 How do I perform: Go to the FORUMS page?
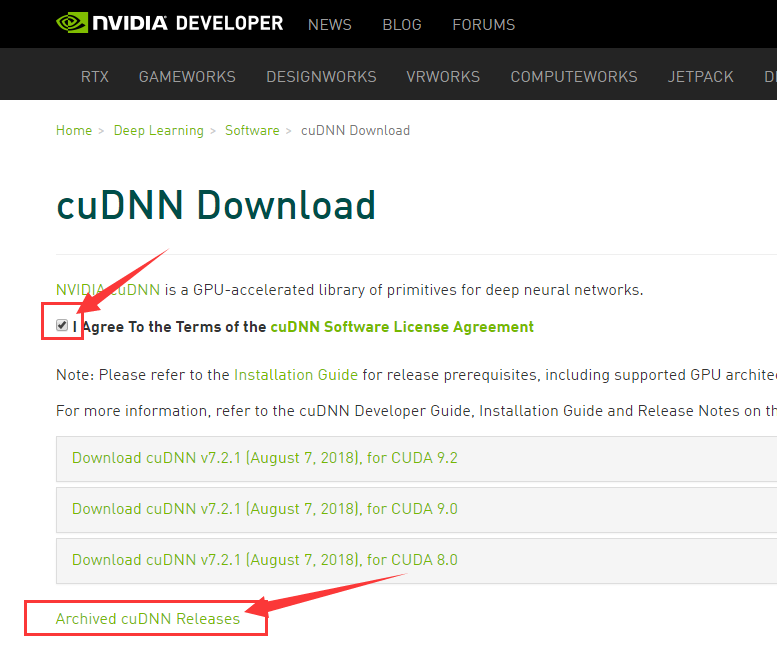click(484, 25)
